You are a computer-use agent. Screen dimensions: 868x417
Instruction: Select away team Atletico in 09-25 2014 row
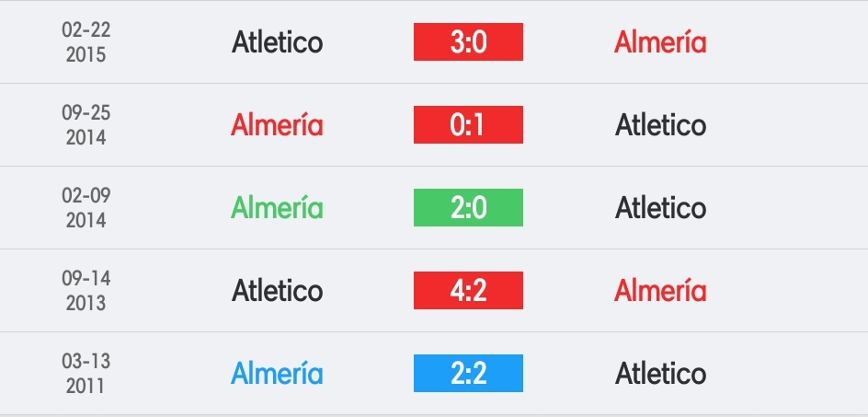click(660, 125)
